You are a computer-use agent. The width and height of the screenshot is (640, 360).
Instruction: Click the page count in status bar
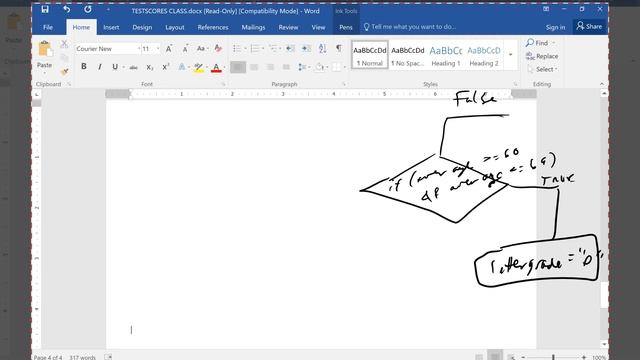coord(48,357)
